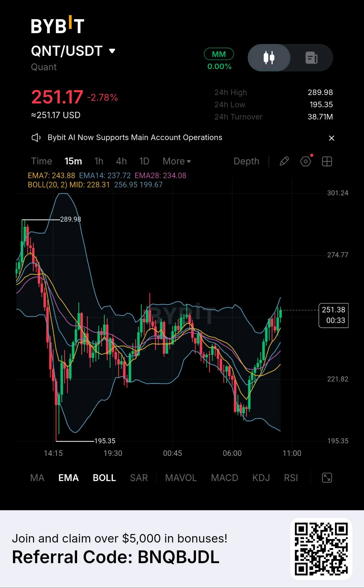Tap the Bybit logo
Image resolution: width=364 pixels, height=588 pixels.
(x=58, y=25)
